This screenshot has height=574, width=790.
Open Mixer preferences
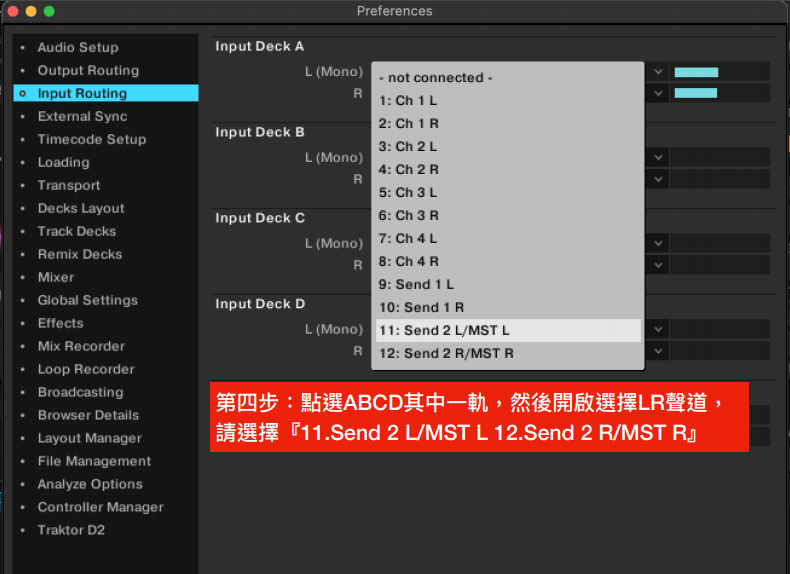pos(55,277)
